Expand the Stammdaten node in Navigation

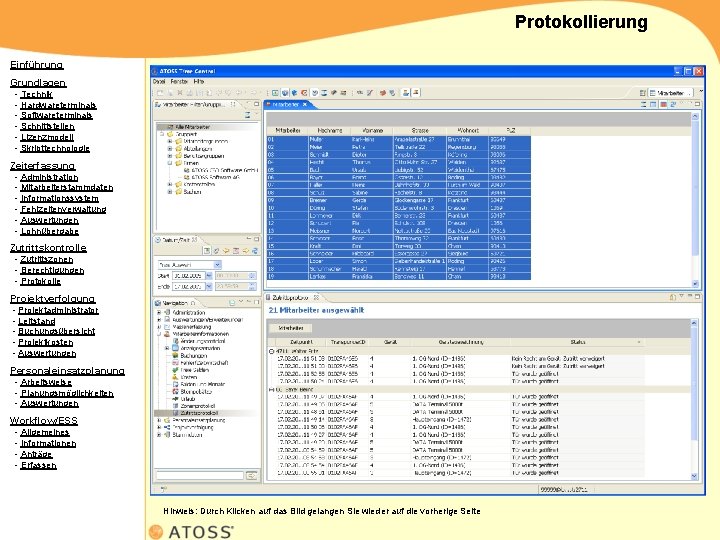coord(159,434)
